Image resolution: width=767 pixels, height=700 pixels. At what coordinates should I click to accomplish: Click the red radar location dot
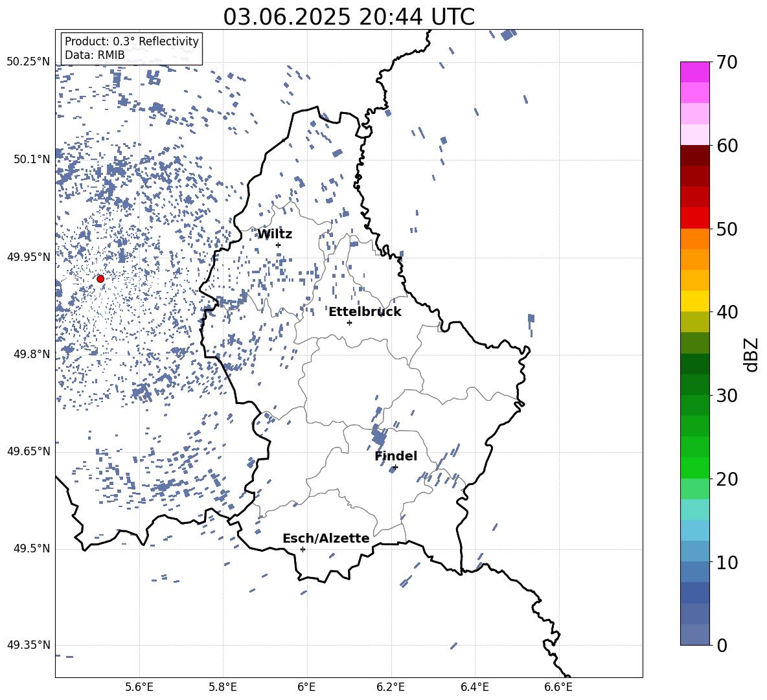[100, 279]
